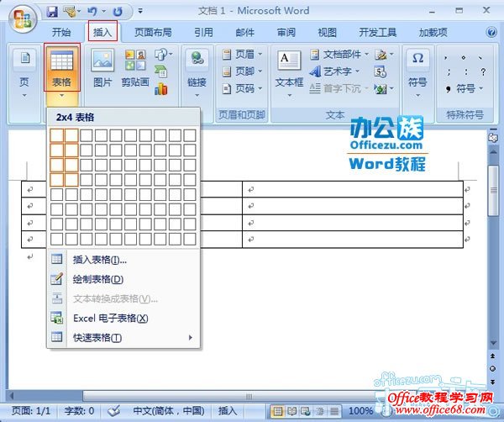Open 剪贴画 clip art icon
The image size is (504, 422).
pos(135,69)
